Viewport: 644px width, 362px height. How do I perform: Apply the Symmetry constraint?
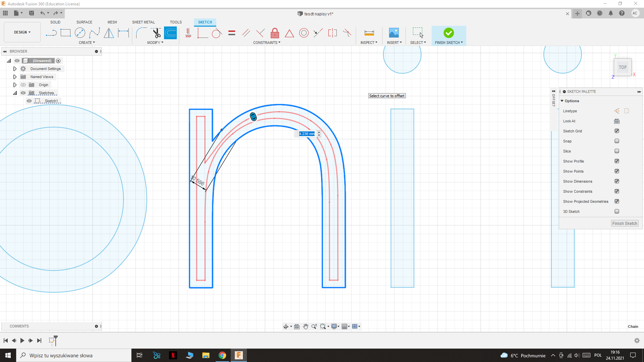point(332,33)
